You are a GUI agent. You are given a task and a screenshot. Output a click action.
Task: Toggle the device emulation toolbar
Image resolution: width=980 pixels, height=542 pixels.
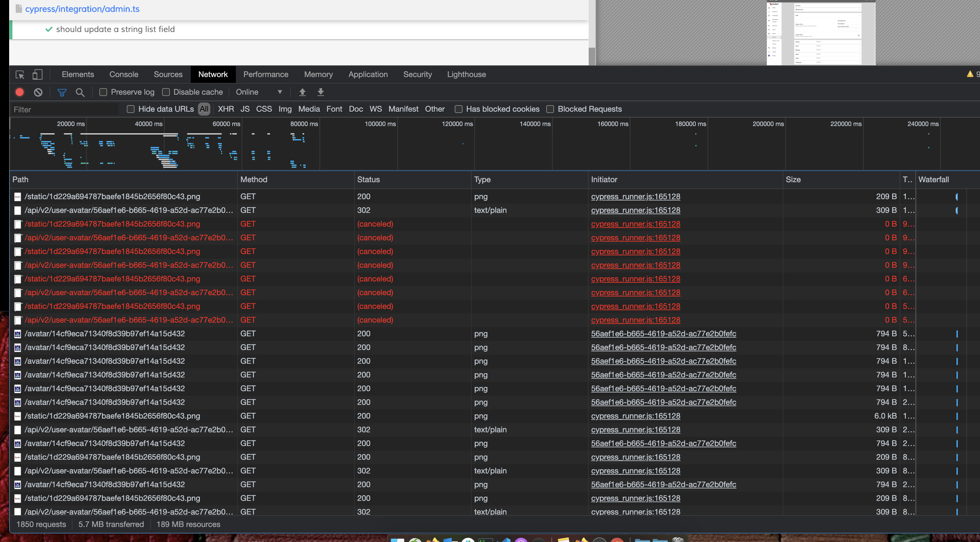[x=37, y=75]
